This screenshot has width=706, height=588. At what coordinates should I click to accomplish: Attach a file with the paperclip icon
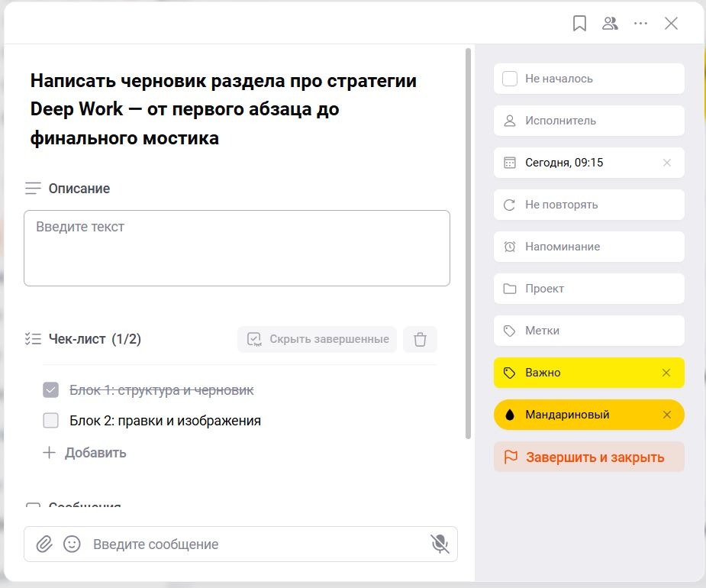tap(44, 544)
